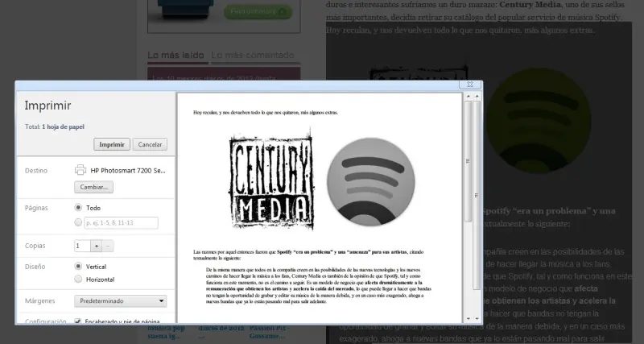Select the custom page range radio button
The height and width of the screenshot is (344, 644).
(x=78, y=222)
